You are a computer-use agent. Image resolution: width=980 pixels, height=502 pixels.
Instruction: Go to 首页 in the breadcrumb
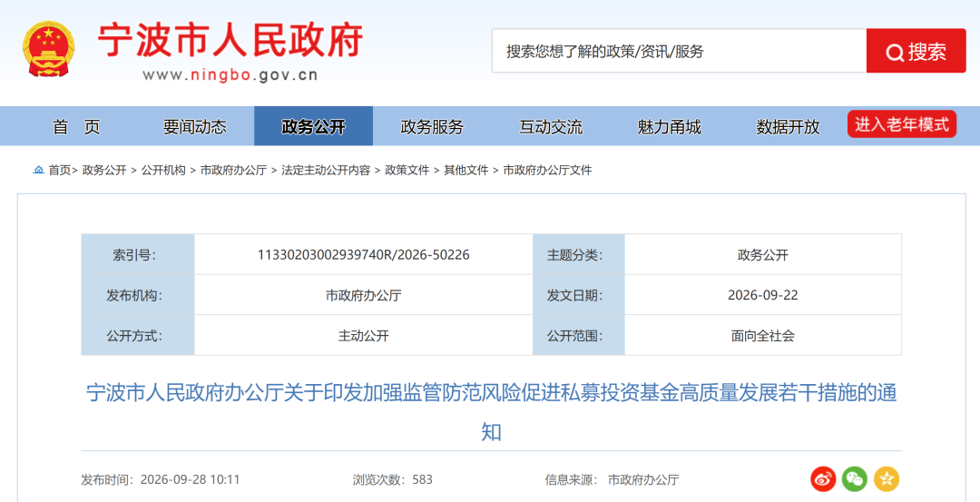coord(60,170)
